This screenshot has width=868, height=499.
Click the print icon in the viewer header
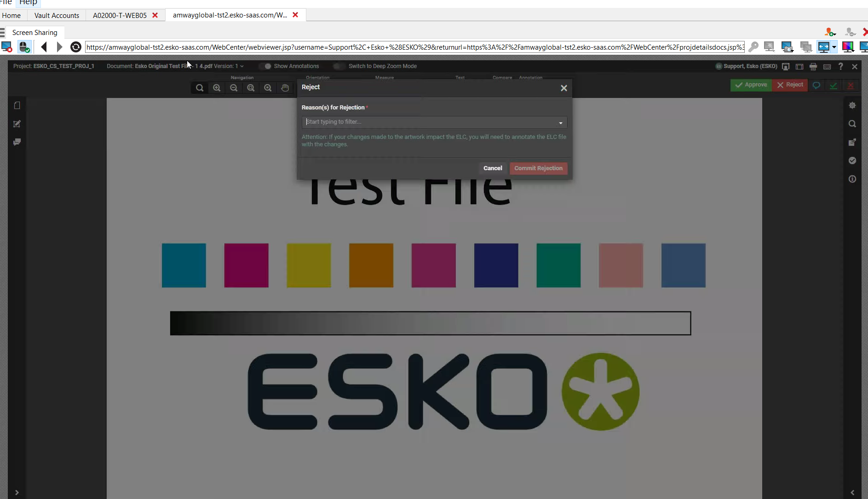813,66
